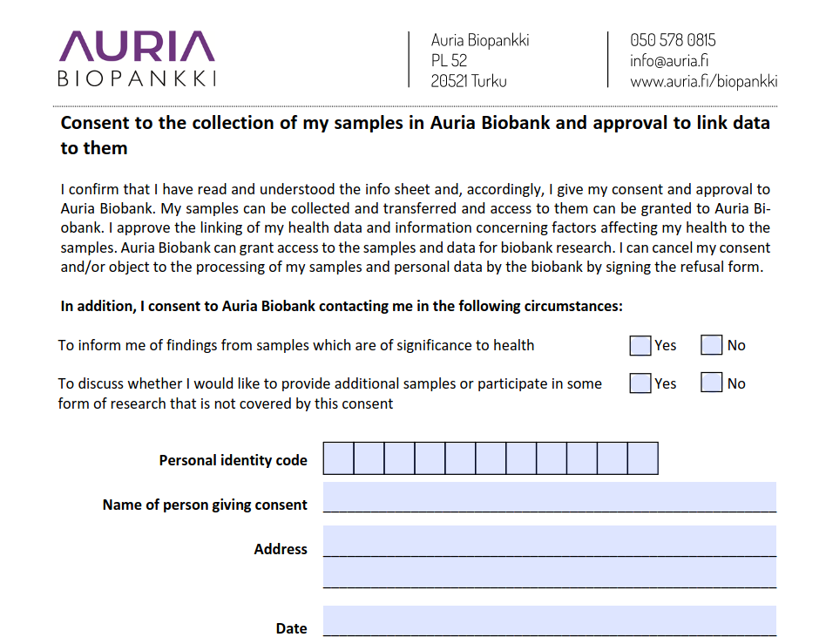This screenshot has width=826, height=644.
Task: Open the info@auria.fi email link
Action: pyautogui.click(x=668, y=61)
